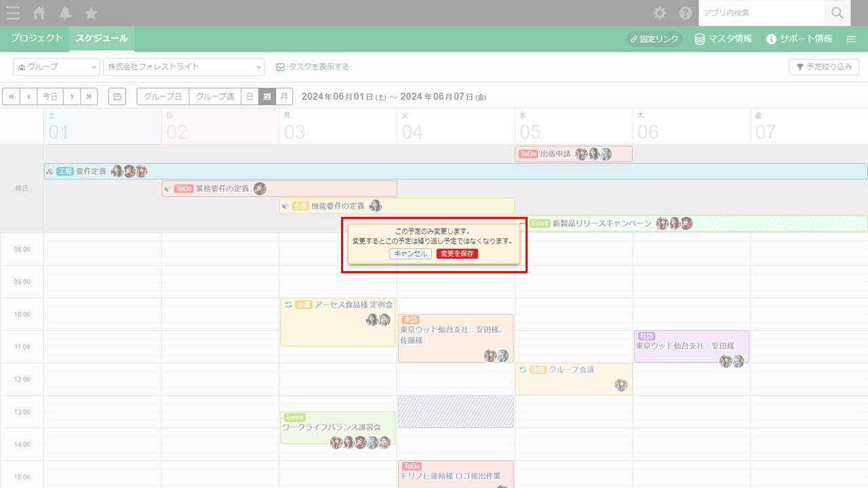Open green bar overflow menu icon

pyautogui.click(x=851, y=39)
